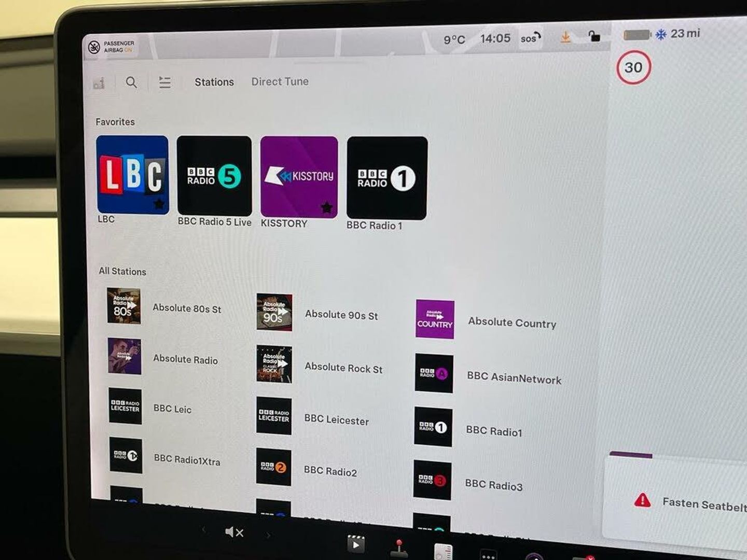This screenshot has height=560, width=747.
Task: Tune to 'Absolute Rock St' label
Action: click(x=343, y=368)
